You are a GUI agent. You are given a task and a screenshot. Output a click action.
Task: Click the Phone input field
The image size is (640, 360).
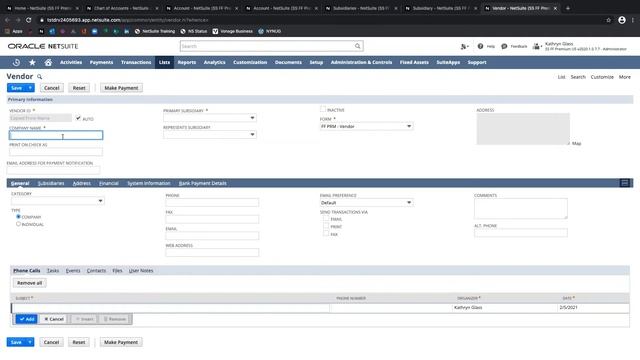pyautogui.click(x=212, y=202)
